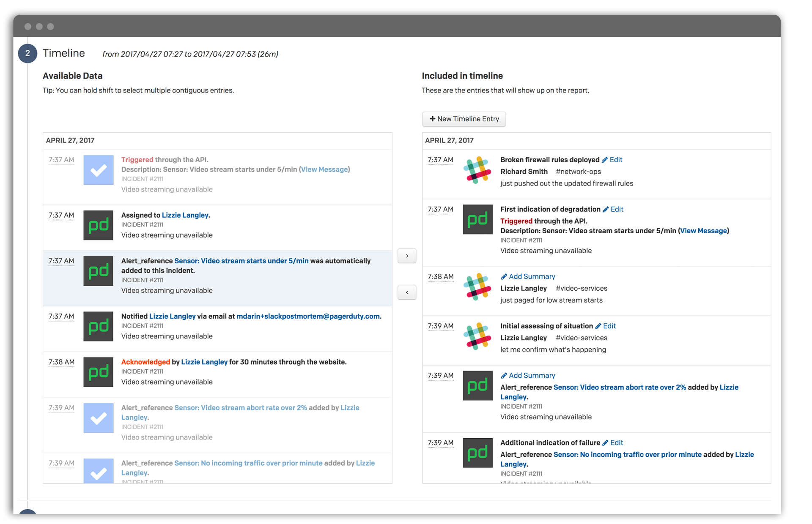
Task: Open View Message link in available data
Action: coord(324,169)
